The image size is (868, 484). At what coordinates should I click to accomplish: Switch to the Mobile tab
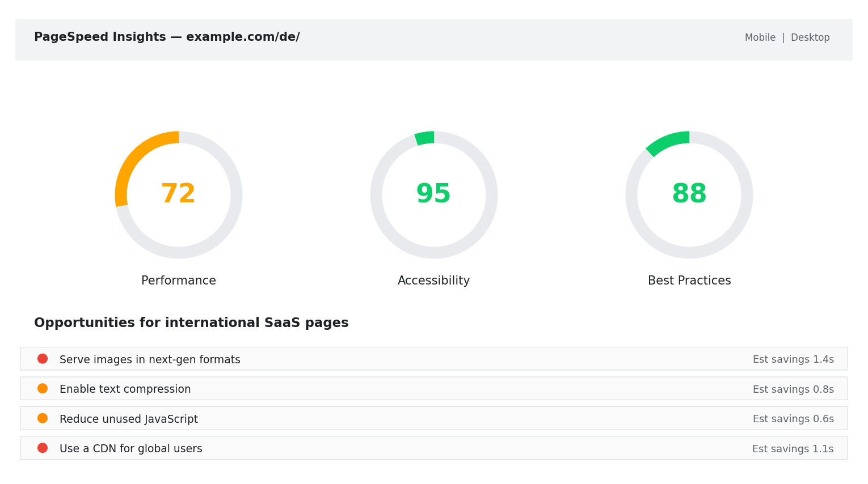[x=760, y=37]
